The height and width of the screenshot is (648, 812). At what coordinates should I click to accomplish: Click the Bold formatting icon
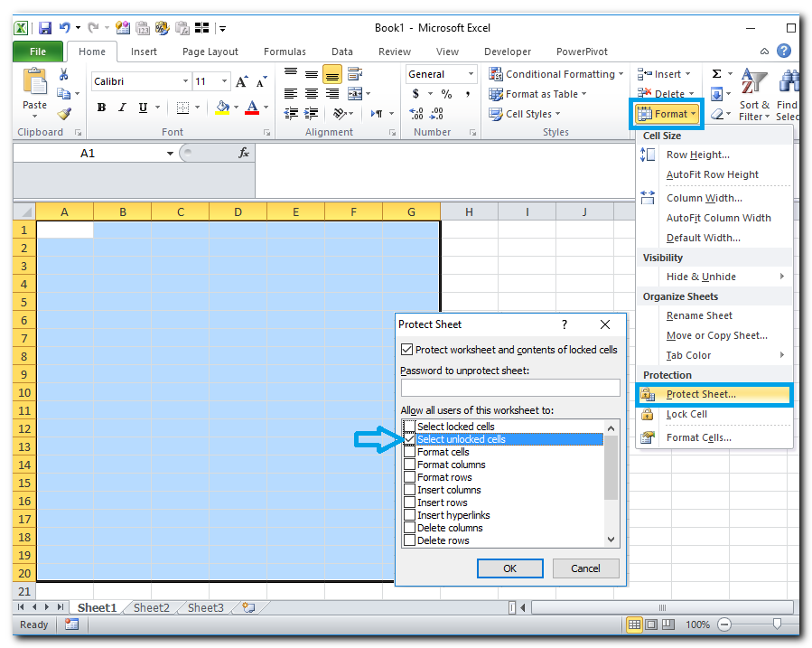(x=101, y=108)
